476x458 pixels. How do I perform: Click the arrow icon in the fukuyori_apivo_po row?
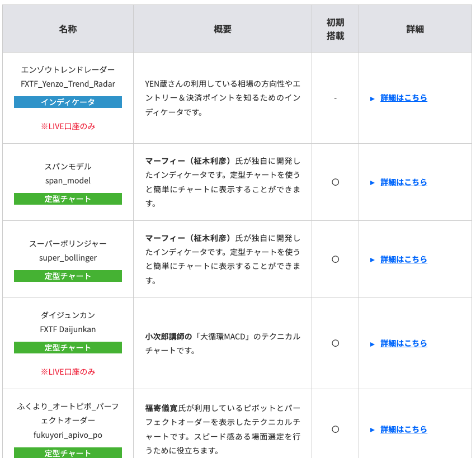(373, 430)
